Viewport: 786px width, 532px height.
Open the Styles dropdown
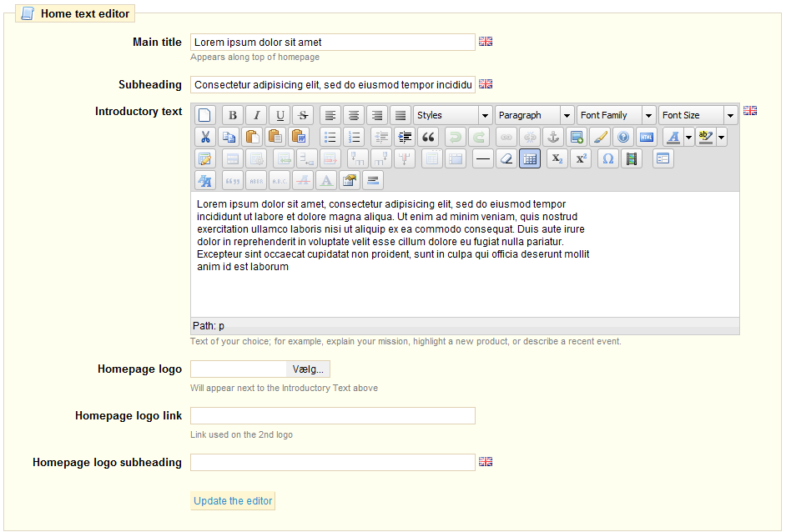coord(452,115)
